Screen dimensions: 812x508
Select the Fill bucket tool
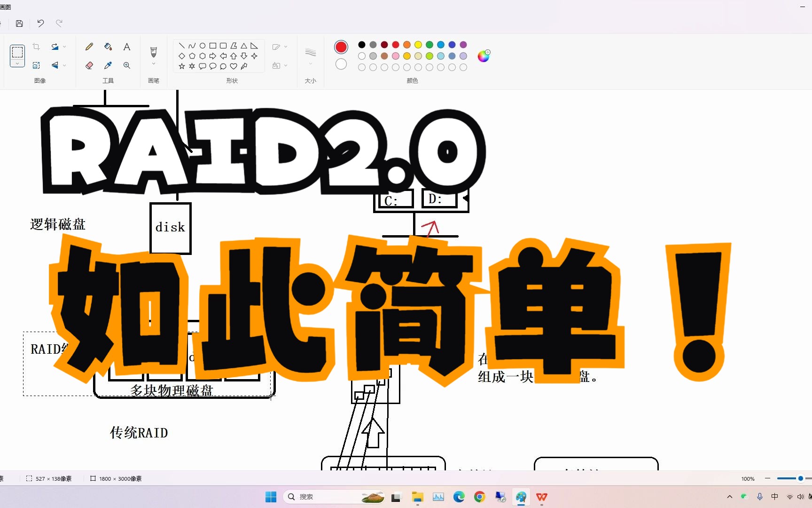pyautogui.click(x=108, y=47)
